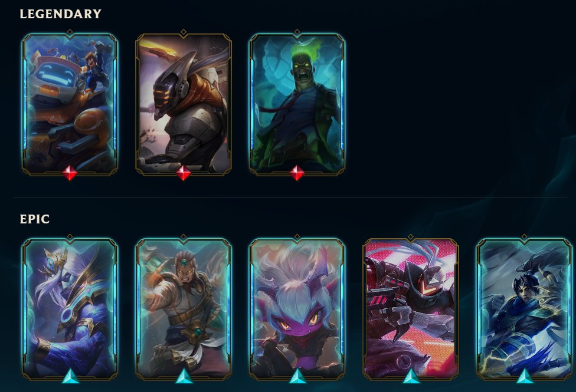576x392 pixels.
Task: Select the blue cosmic gold-masked epic skin
Action: point(70,309)
